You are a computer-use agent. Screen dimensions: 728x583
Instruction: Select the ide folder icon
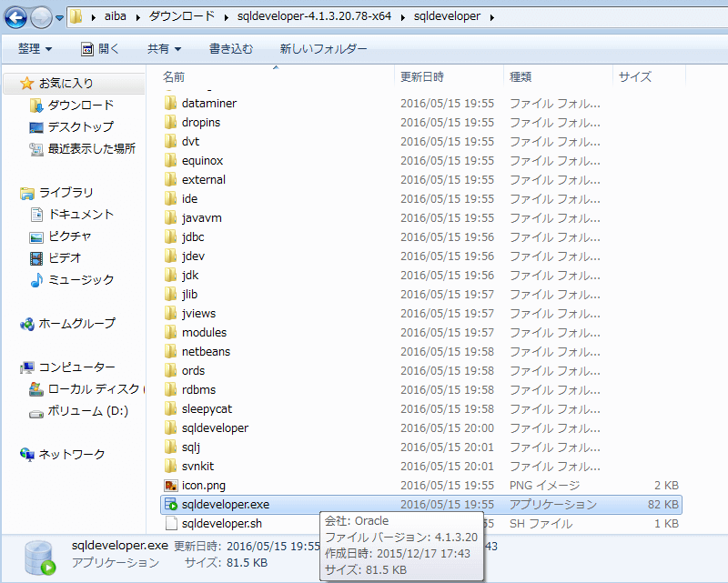click(171, 198)
